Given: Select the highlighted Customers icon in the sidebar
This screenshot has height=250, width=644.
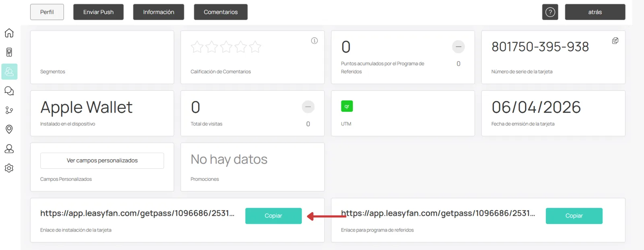Looking at the screenshot, I should click(9, 72).
